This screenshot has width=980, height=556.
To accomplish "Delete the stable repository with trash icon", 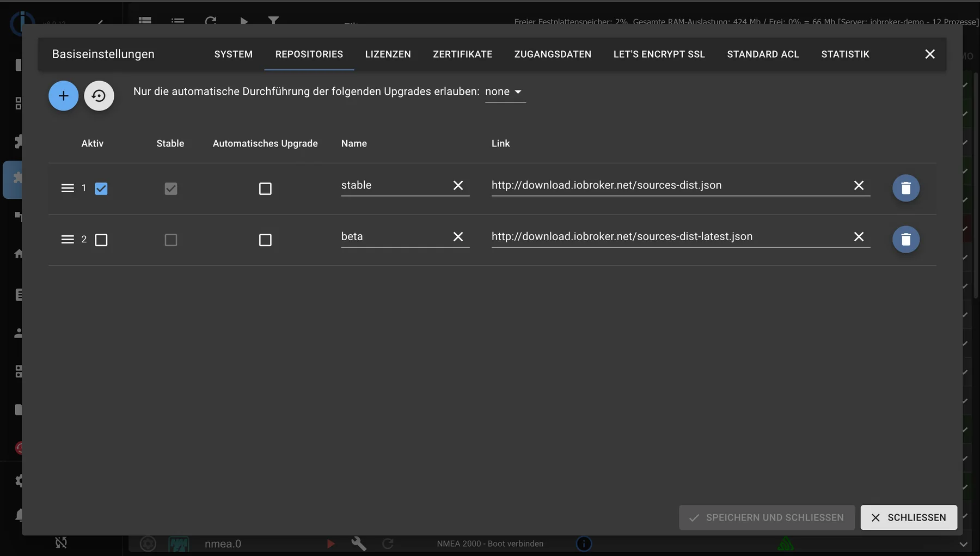I will (905, 188).
